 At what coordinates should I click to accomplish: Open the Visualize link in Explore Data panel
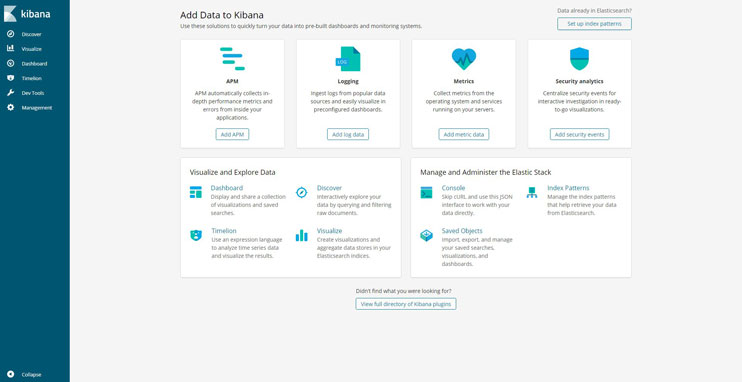tap(329, 231)
